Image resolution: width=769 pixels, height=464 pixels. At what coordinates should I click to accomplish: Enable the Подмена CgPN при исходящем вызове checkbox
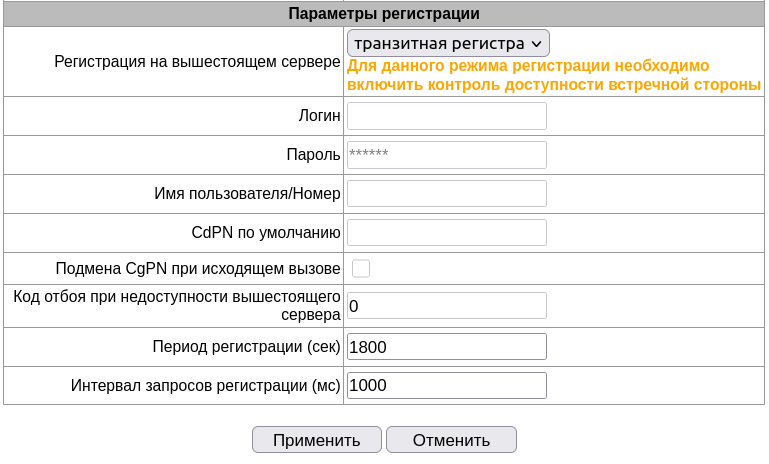(361, 268)
